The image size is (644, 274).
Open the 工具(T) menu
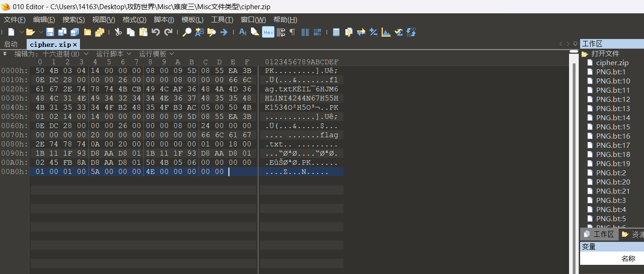(222, 20)
